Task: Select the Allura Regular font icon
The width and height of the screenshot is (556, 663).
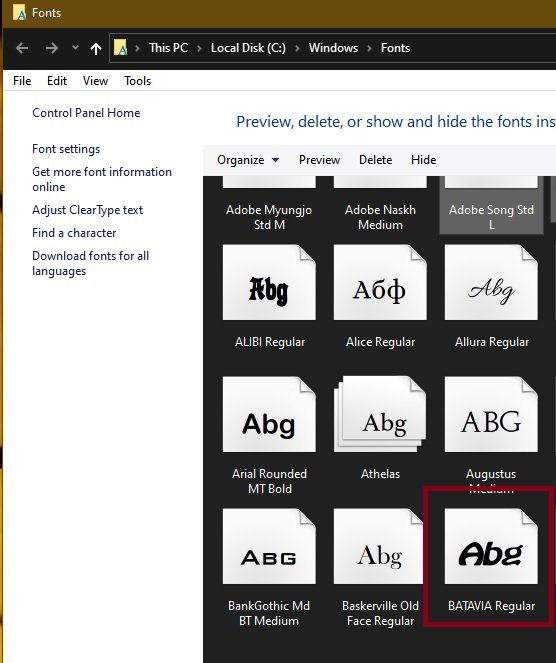Action: (491, 282)
